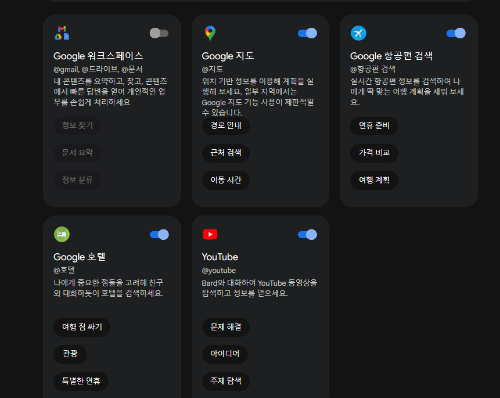Click the 정보 찾기 chip
This screenshot has height=398, width=500.
click(x=77, y=126)
